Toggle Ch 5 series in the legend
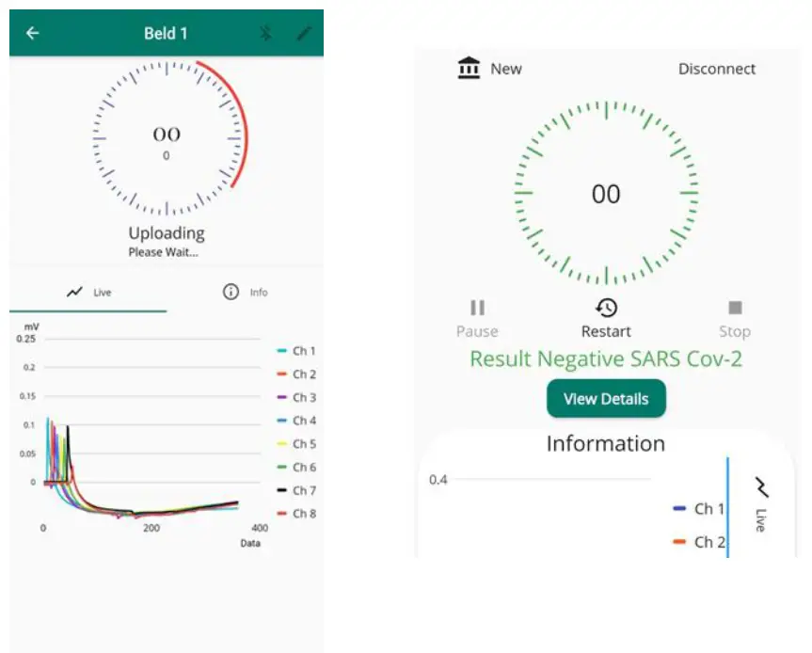812x653 pixels. [297, 444]
